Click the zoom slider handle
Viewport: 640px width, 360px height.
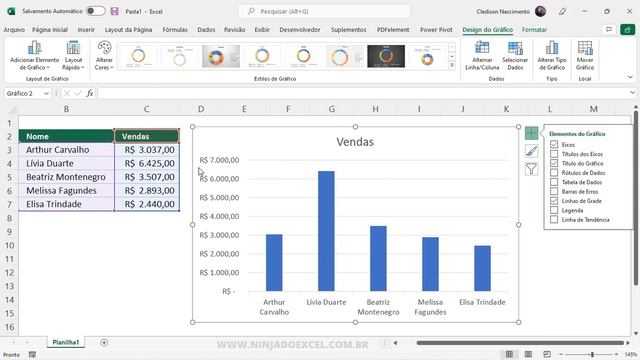coord(592,354)
